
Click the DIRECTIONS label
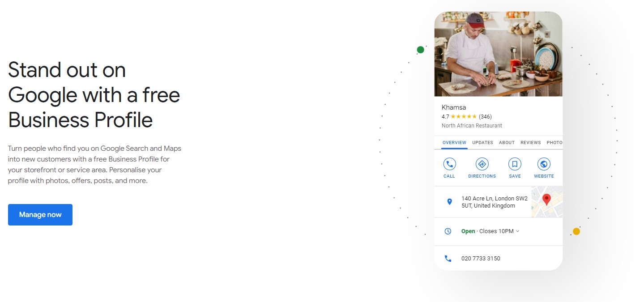point(482,176)
